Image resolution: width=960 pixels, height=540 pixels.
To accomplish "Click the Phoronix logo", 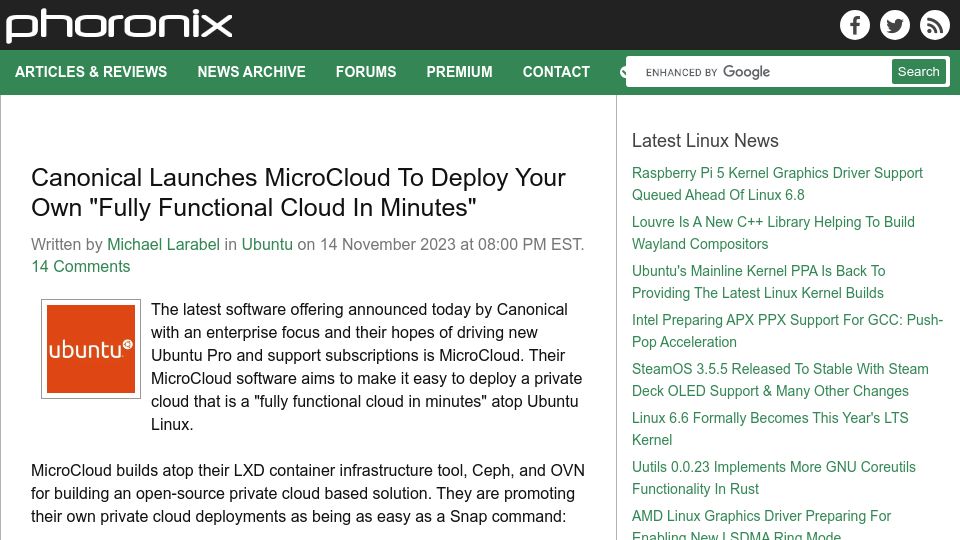I will coord(119,26).
